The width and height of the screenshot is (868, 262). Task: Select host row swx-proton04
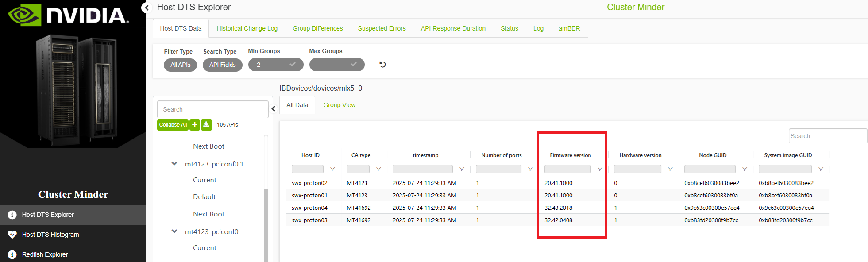pyautogui.click(x=558, y=208)
